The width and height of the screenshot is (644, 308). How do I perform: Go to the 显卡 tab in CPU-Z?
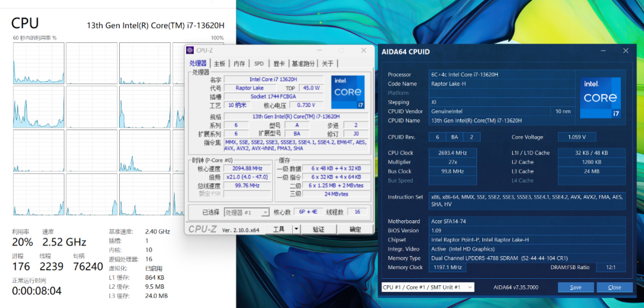click(x=279, y=63)
